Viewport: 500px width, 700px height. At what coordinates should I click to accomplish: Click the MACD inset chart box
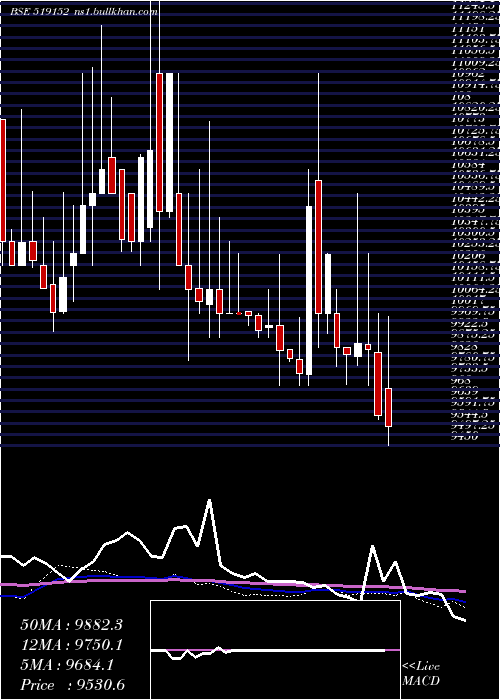point(275,650)
